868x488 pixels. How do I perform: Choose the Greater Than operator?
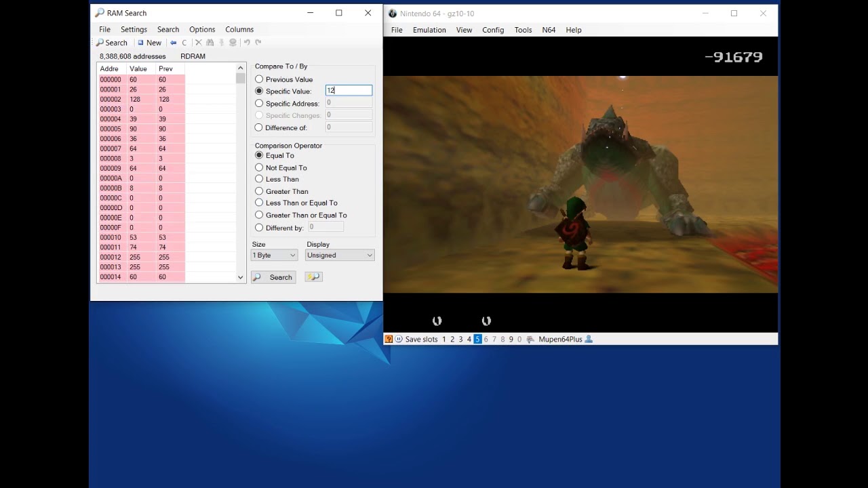click(x=259, y=191)
